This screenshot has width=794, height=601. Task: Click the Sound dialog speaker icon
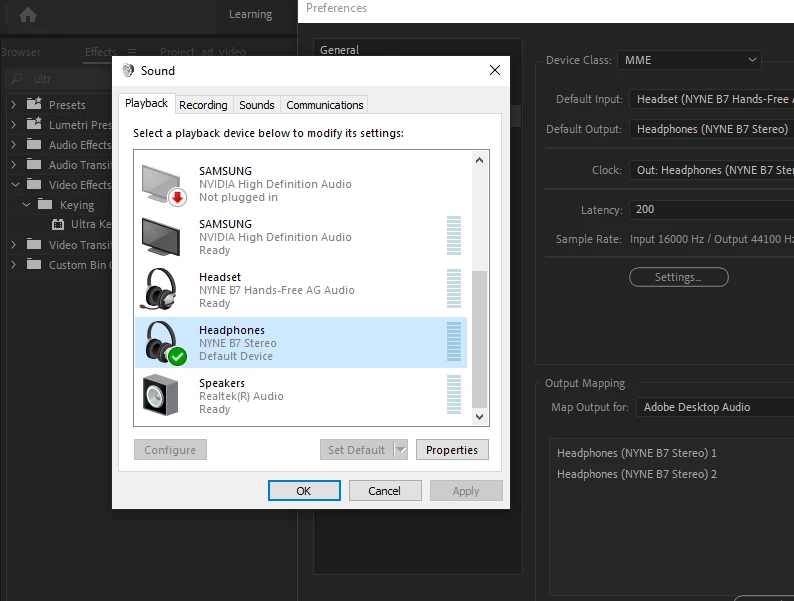(x=128, y=70)
